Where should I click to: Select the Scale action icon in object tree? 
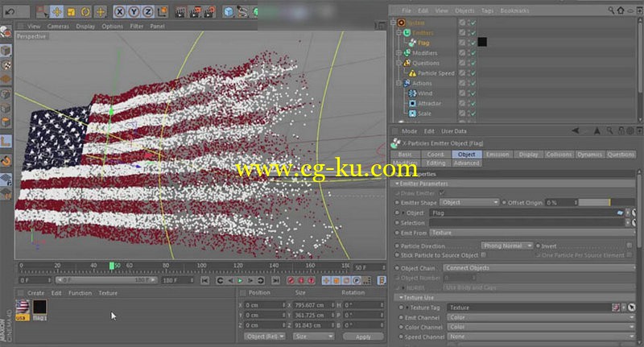[x=412, y=114]
